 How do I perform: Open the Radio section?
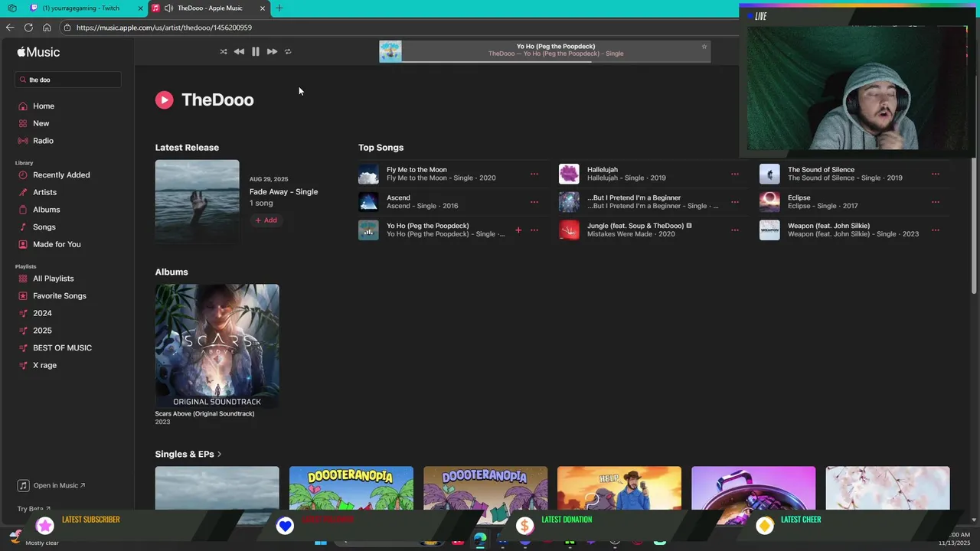(x=44, y=141)
